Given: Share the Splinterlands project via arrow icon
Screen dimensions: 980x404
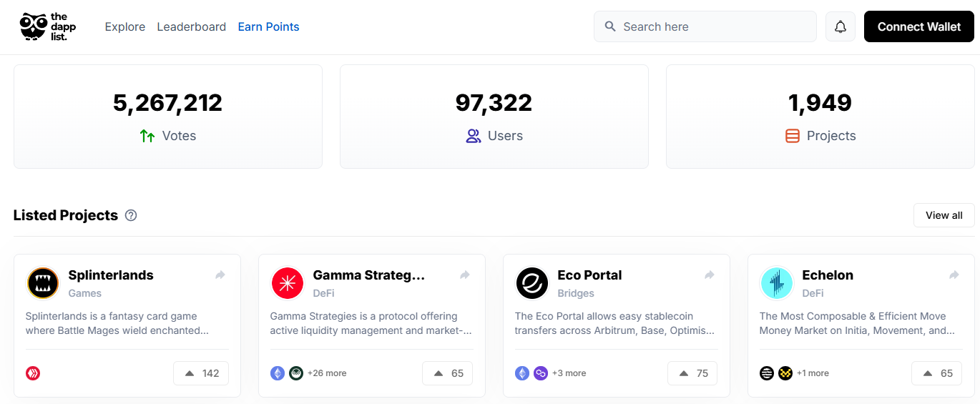Looking at the screenshot, I should point(220,275).
